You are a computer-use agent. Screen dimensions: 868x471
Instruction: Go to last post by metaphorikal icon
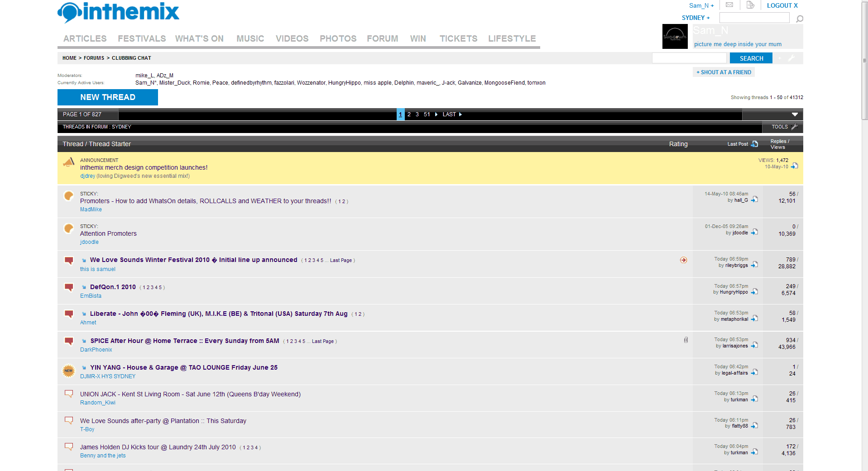coord(754,319)
